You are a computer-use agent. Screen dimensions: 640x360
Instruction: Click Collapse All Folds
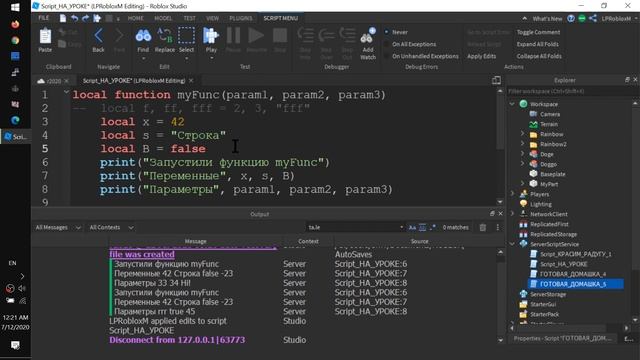(539, 56)
